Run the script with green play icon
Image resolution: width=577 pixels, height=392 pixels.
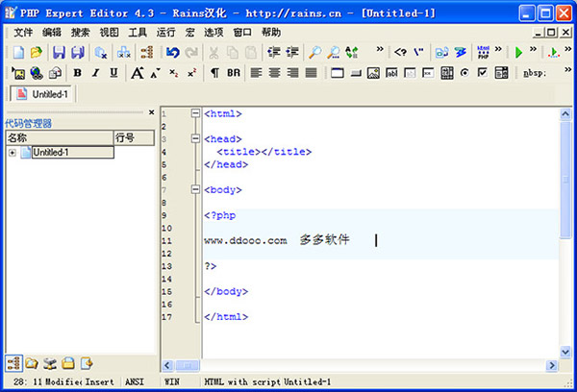[518, 53]
